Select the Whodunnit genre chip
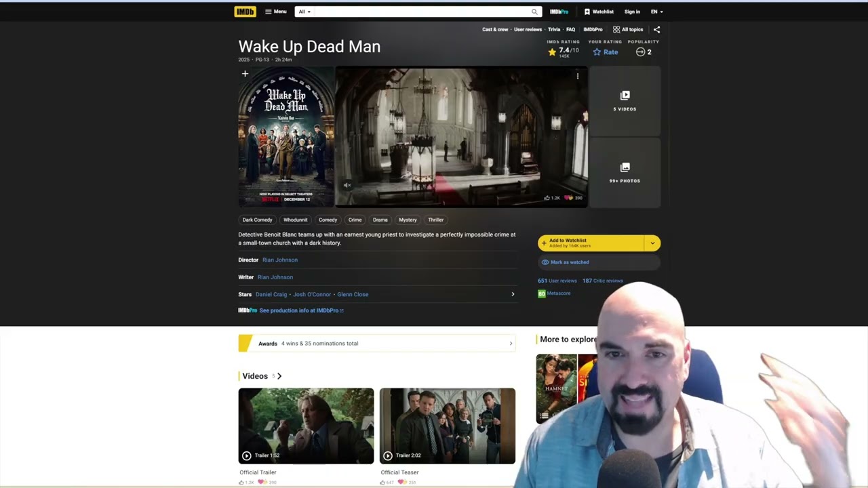This screenshot has height=488, width=868. pos(295,220)
